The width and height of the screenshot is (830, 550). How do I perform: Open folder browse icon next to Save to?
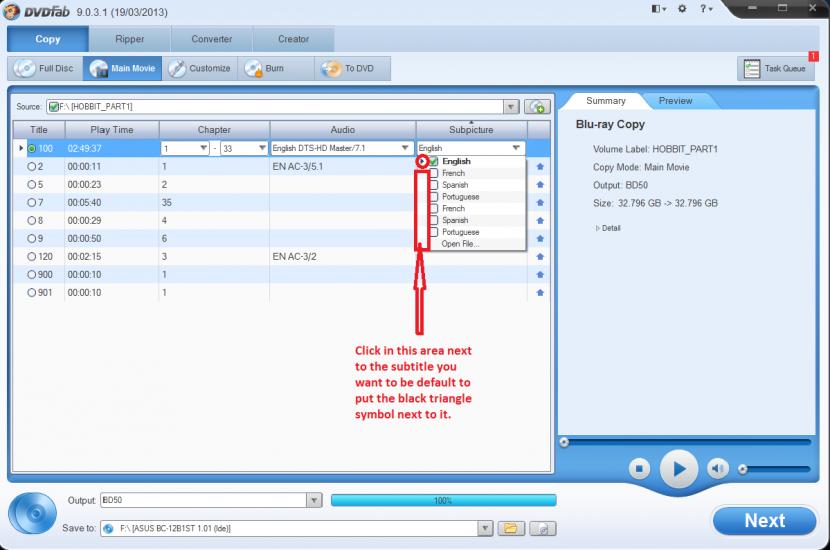point(510,528)
